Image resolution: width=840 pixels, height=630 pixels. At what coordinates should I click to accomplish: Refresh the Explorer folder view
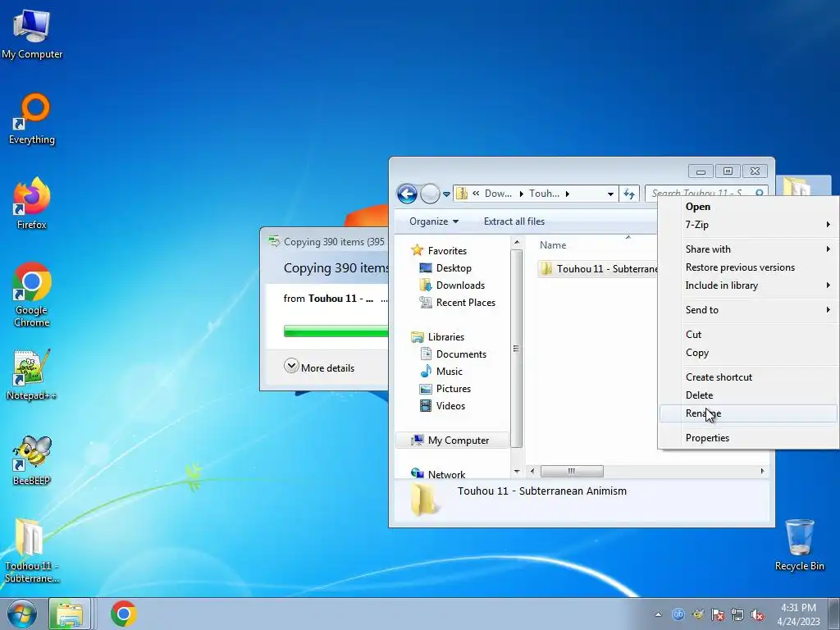click(629, 194)
